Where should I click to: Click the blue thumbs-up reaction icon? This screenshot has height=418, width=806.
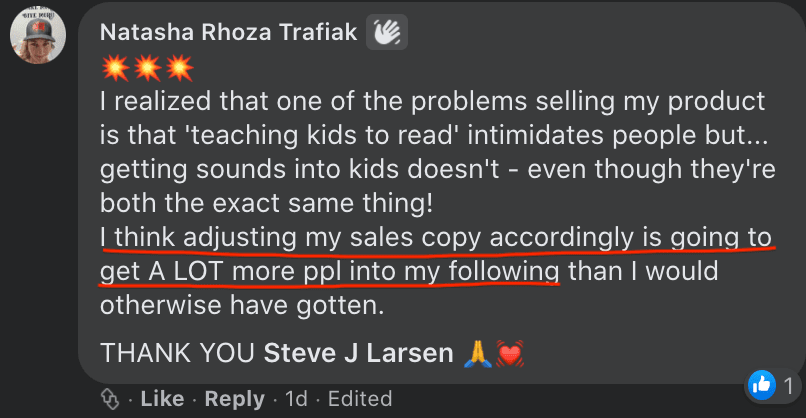[760, 383]
